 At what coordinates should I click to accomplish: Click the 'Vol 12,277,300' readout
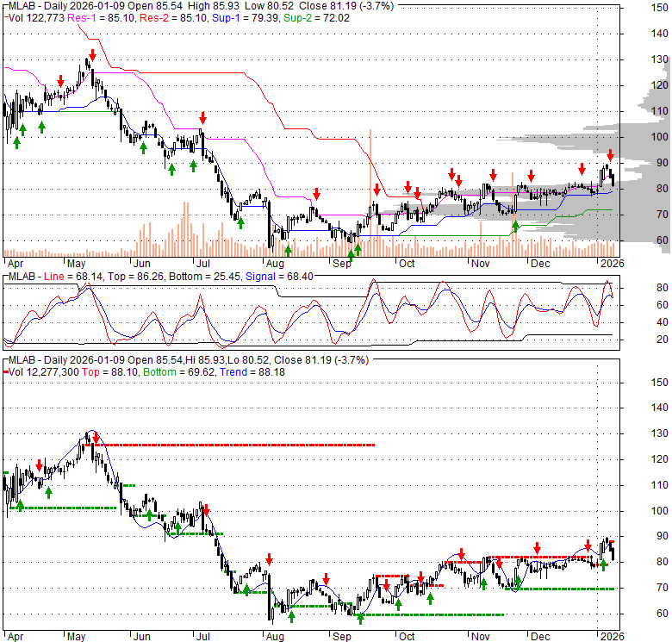coord(44,372)
